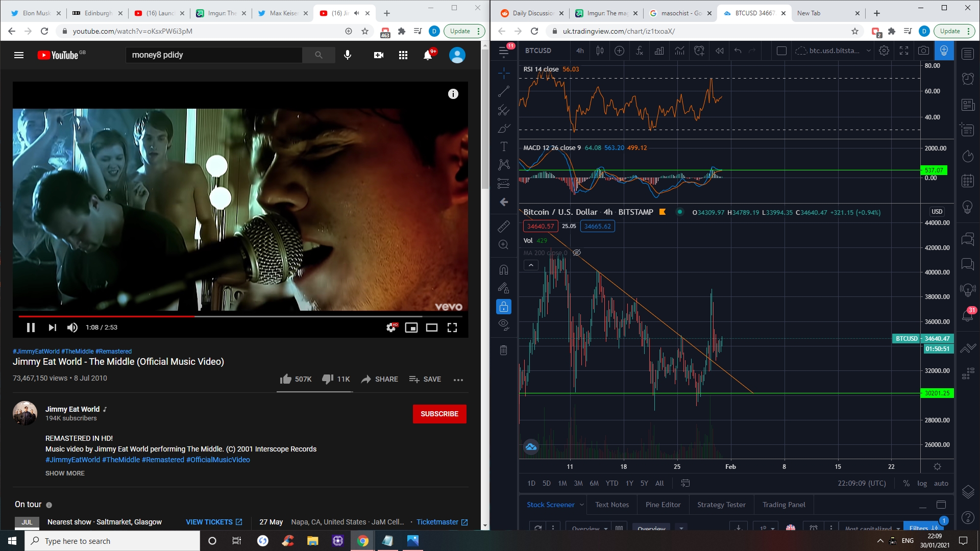This screenshot has height=551, width=980.
Task: Select the text annotation tool
Action: point(504,146)
